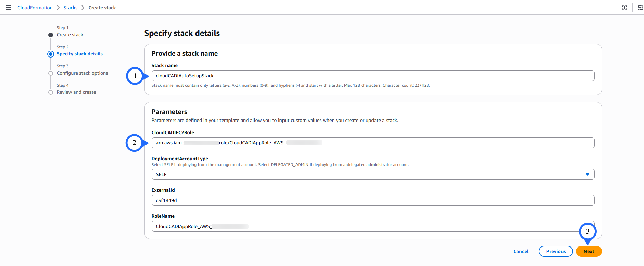Click the ExternalId label
Viewport: 644px width, 266px height.
tap(163, 190)
